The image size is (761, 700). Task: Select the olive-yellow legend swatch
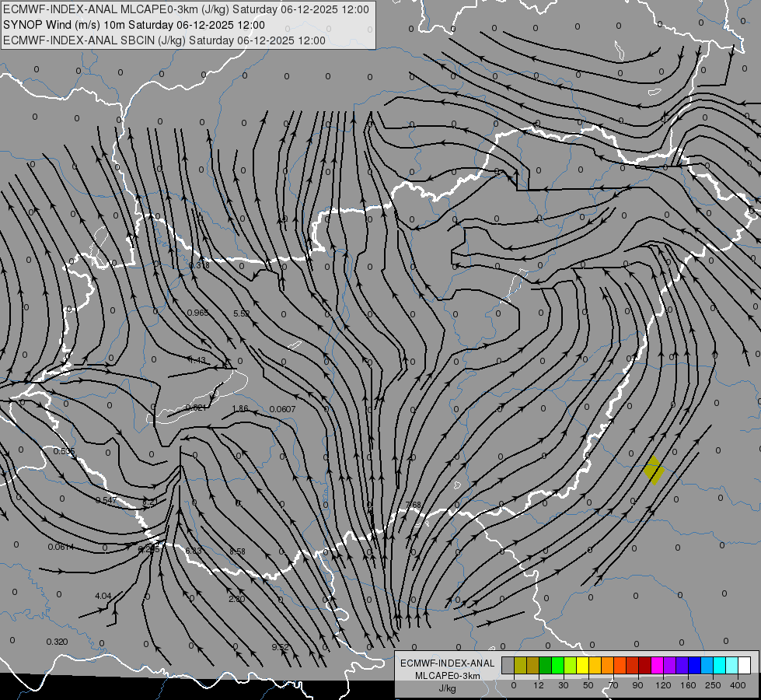tap(520, 665)
